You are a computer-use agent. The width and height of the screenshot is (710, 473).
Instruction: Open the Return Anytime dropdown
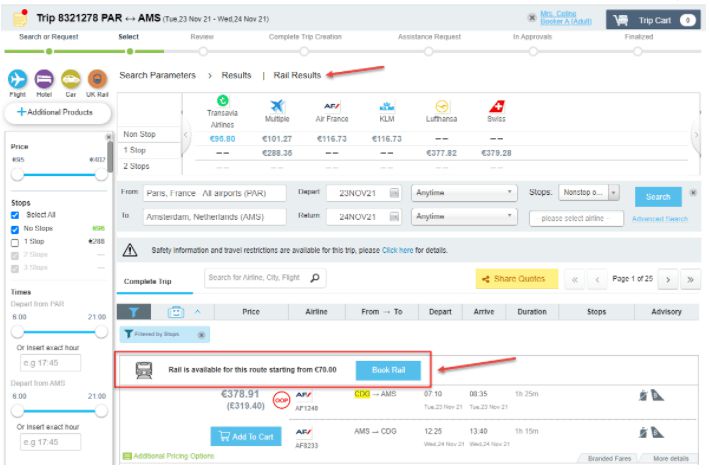click(x=465, y=216)
